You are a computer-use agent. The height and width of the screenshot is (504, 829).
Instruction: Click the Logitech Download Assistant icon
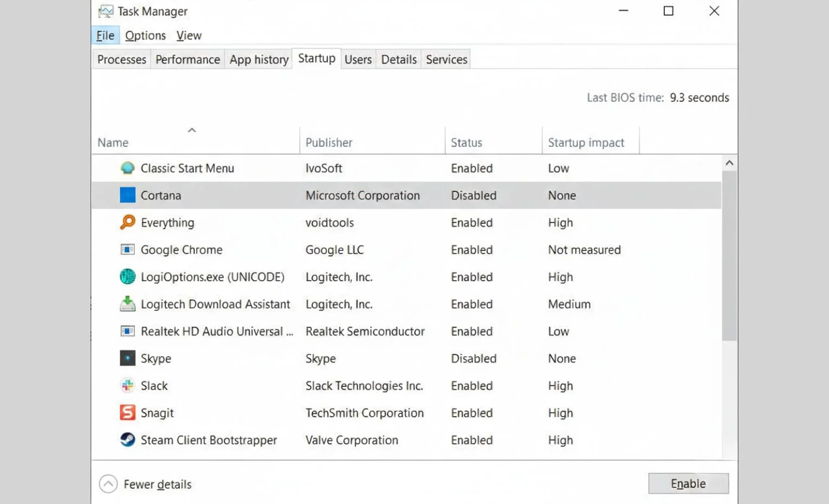pyautogui.click(x=127, y=303)
